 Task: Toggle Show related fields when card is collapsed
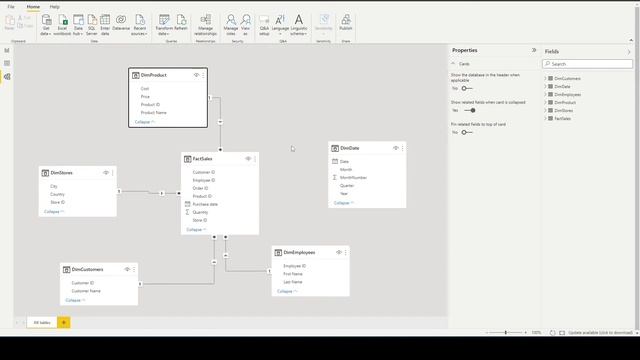click(x=470, y=111)
